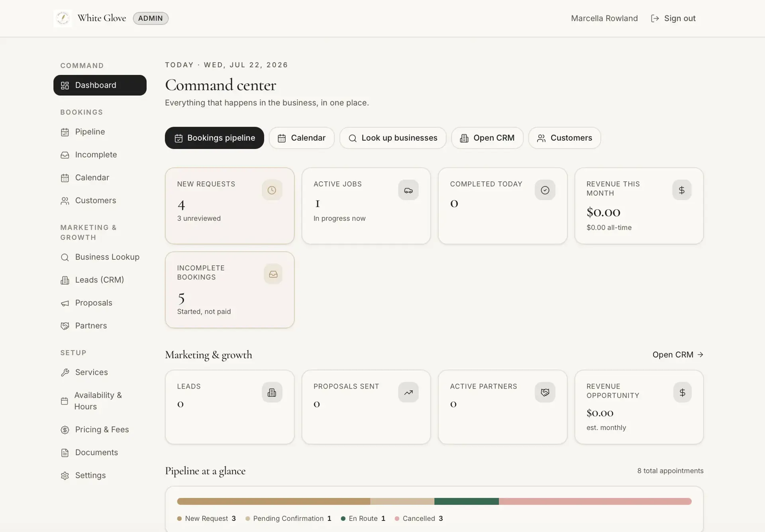Open the Proposals Sent stat card

[x=366, y=407]
